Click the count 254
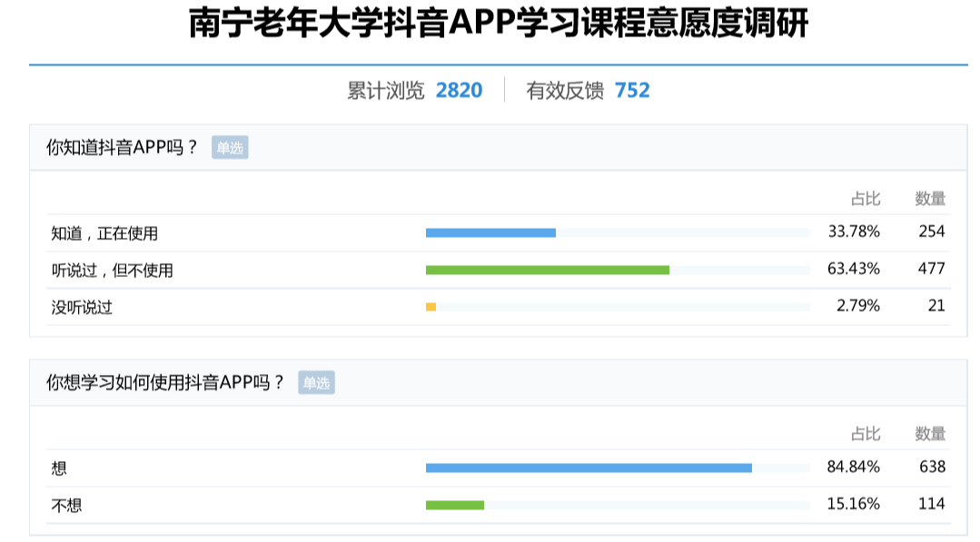Image resolution: width=980 pixels, height=542 pixels. click(932, 232)
